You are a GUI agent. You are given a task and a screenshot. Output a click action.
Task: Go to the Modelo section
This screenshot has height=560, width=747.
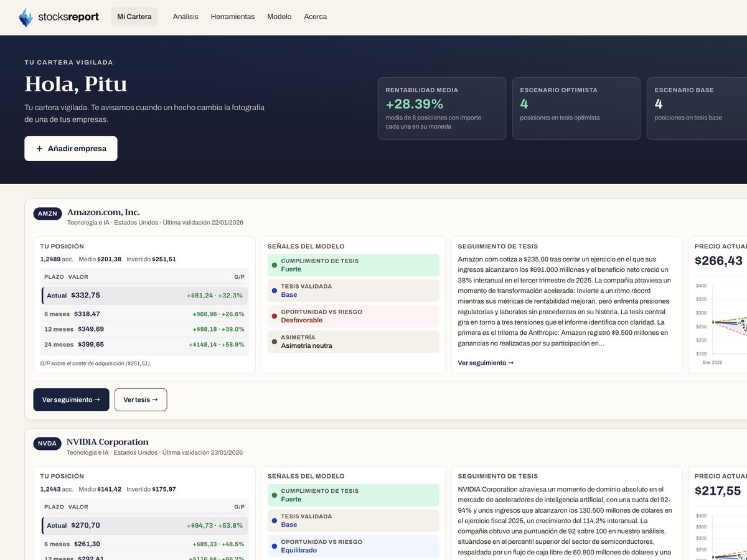[280, 17]
